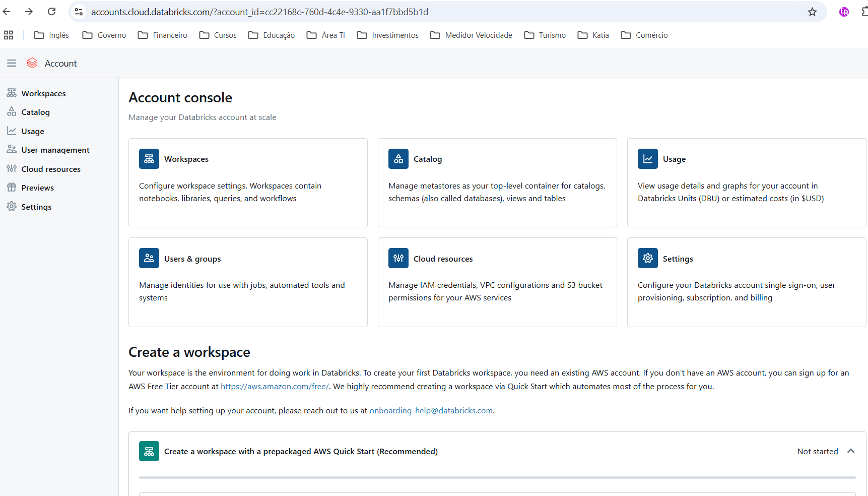Viewport: 868px width, 496px height.
Task: Open the Medidor Velocidade bookmarks folder
Action: pos(471,35)
